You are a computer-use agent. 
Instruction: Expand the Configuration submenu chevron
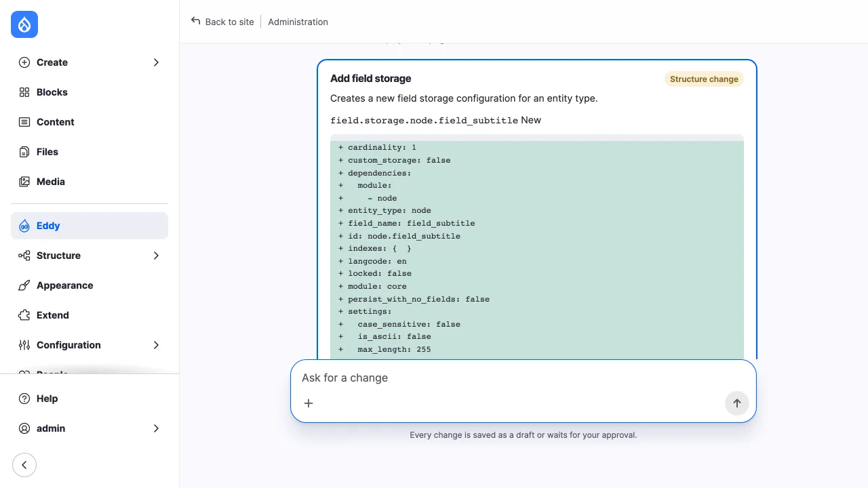click(x=156, y=345)
